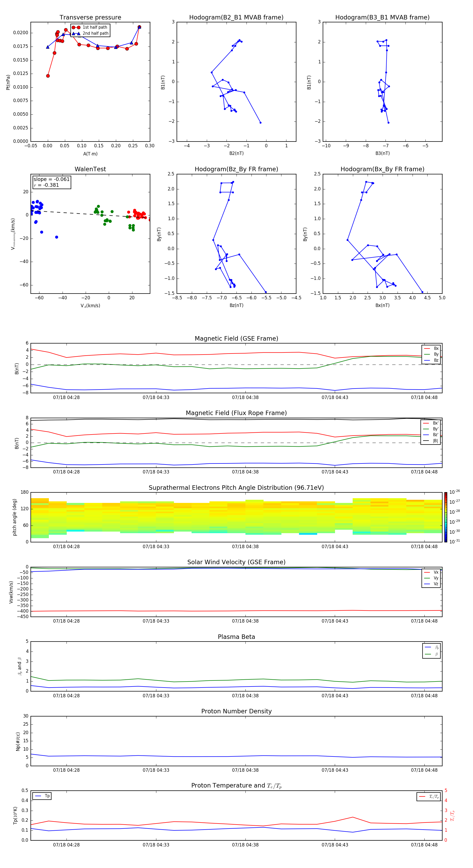Click the Tp legend in temperature plot
Image resolution: width=473 pixels, height=868 pixels.
(42, 796)
